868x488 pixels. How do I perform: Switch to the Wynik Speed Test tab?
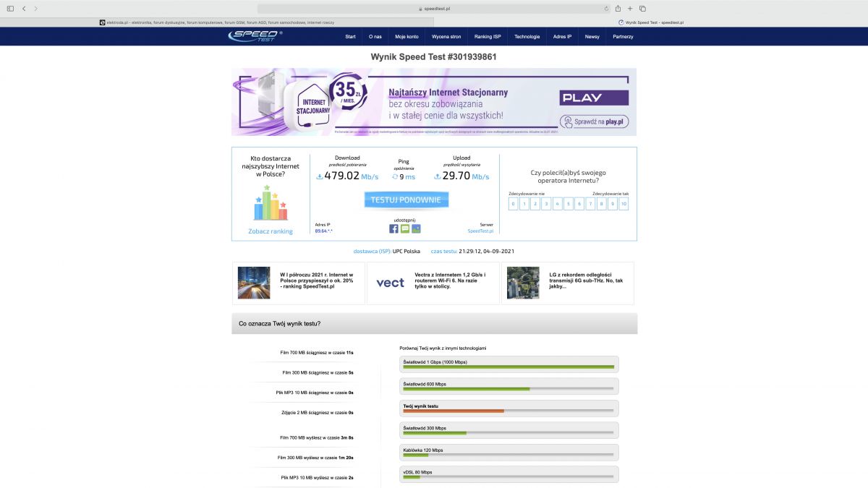[651, 22]
